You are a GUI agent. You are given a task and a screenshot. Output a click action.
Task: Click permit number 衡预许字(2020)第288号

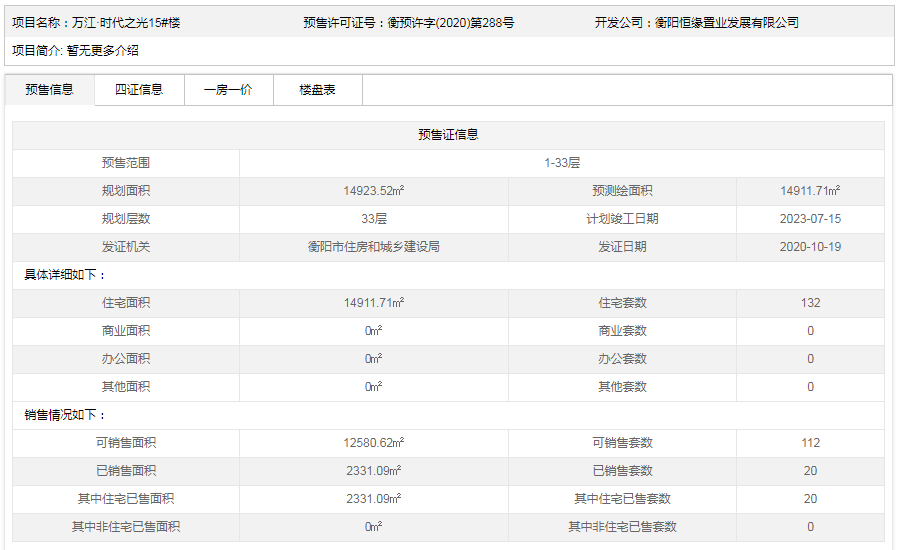tap(451, 22)
